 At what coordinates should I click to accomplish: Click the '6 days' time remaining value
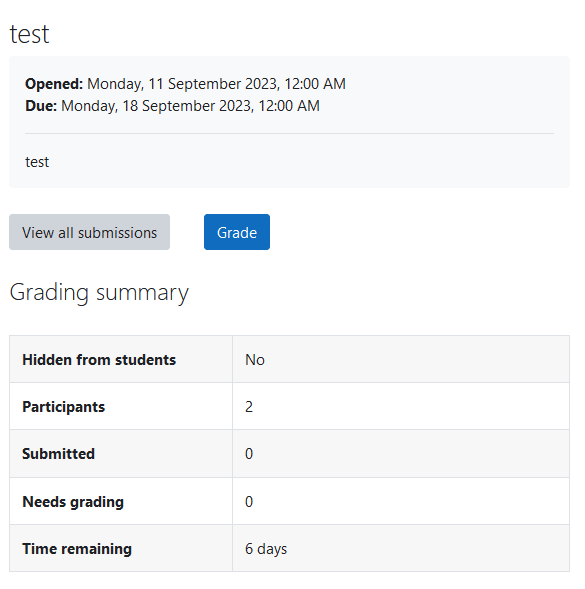point(266,549)
